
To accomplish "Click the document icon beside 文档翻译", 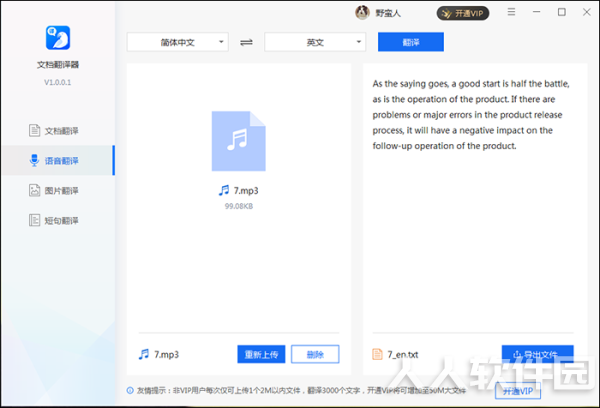I will 34,131.
